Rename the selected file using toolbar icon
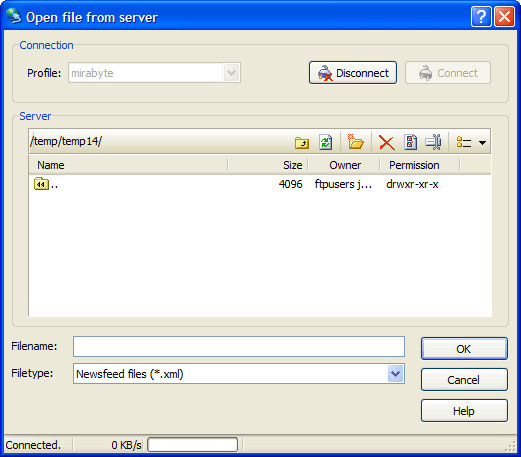The height and width of the screenshot is (457, 521). pyautogui.click(x=433, y=142)
